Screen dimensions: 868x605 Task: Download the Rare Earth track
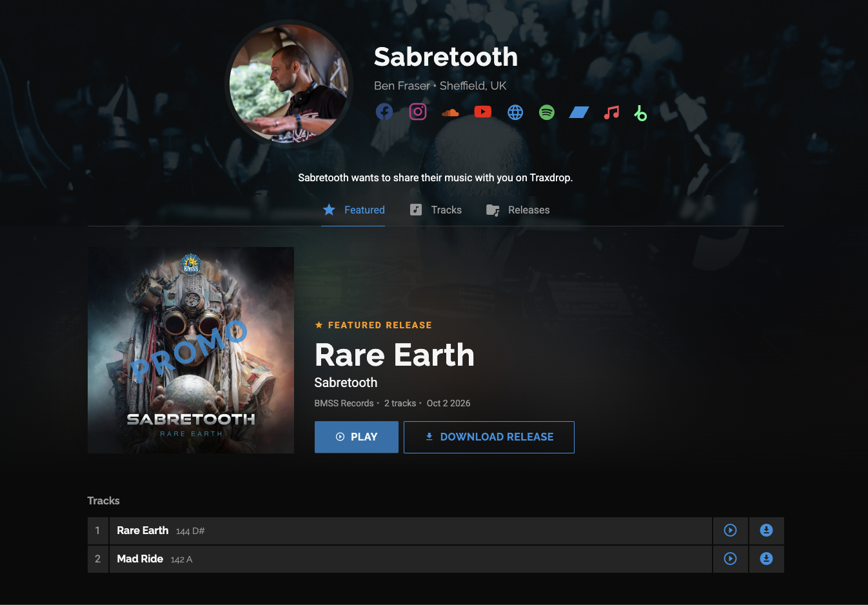pos(766,531)
